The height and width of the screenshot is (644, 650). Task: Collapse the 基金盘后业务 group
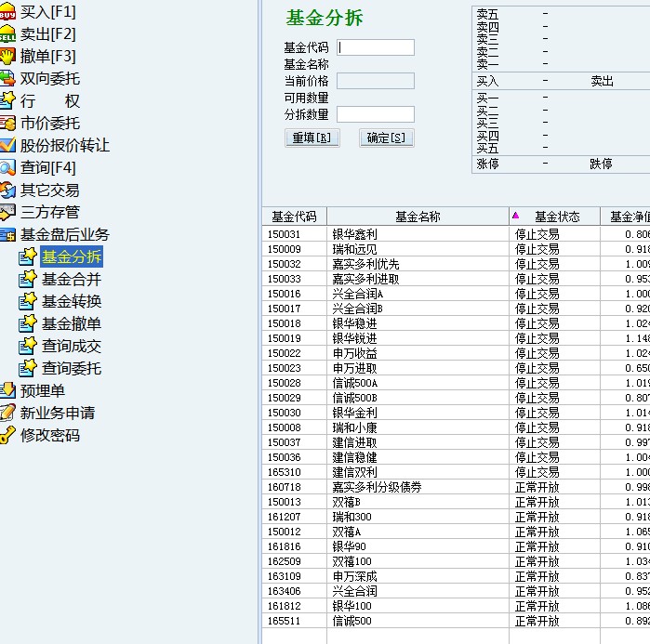click(x=65, y=234)
